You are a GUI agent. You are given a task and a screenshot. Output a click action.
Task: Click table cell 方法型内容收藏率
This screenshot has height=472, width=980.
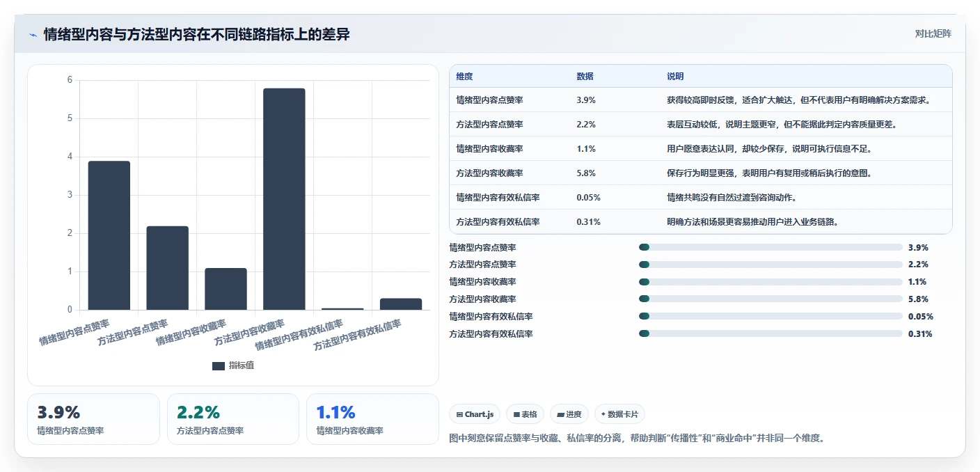tap(489, 173)
